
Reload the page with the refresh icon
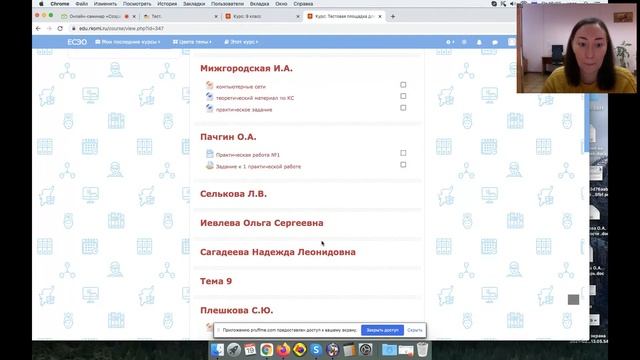coord(60,29)
